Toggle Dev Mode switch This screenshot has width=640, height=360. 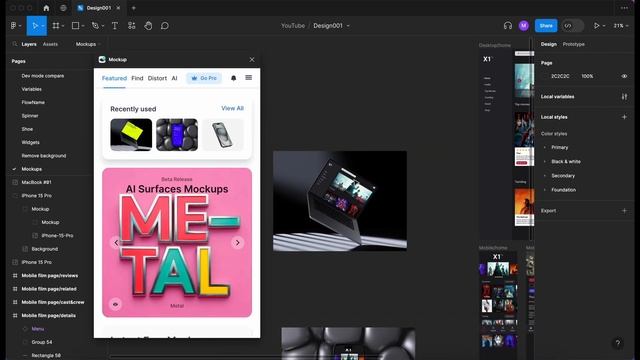[x=572, y=26]
